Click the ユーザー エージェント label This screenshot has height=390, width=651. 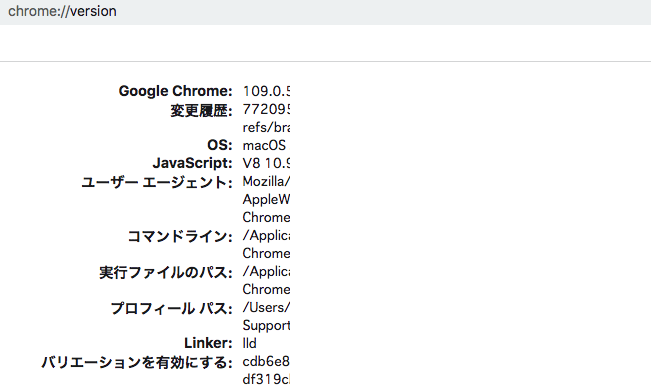click(x=157, y=182)
